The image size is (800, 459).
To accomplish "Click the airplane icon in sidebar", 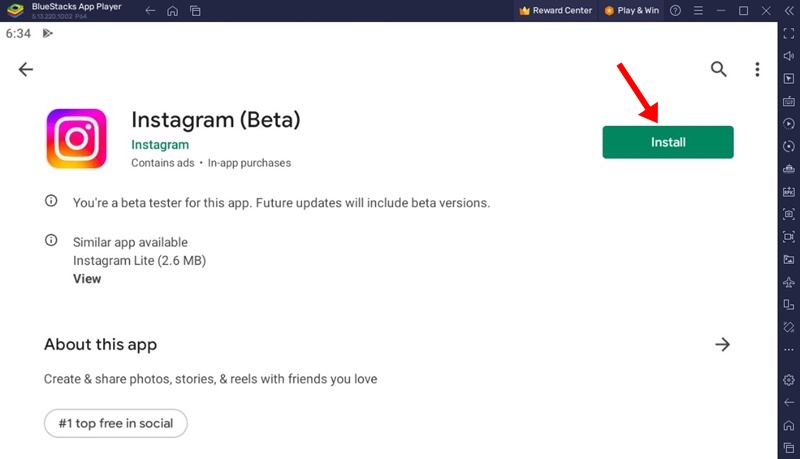I will pyautogui.click(x=789, y=282).
